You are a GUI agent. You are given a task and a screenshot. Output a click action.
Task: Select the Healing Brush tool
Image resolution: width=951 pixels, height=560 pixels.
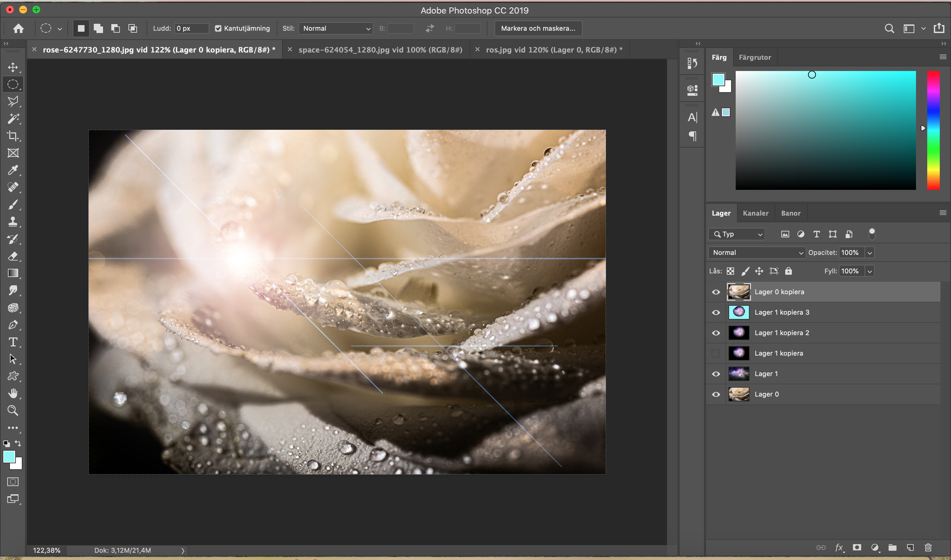click(x=13, y=187)
